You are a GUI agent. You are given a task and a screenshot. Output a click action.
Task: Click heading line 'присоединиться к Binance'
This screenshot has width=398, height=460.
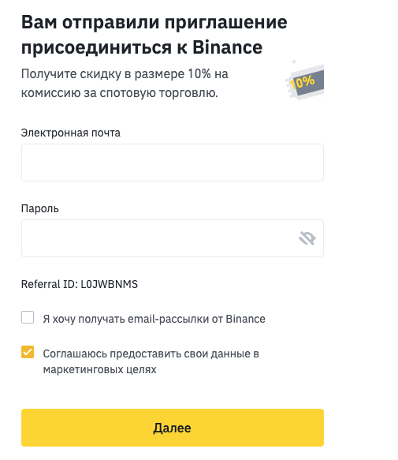142,47
